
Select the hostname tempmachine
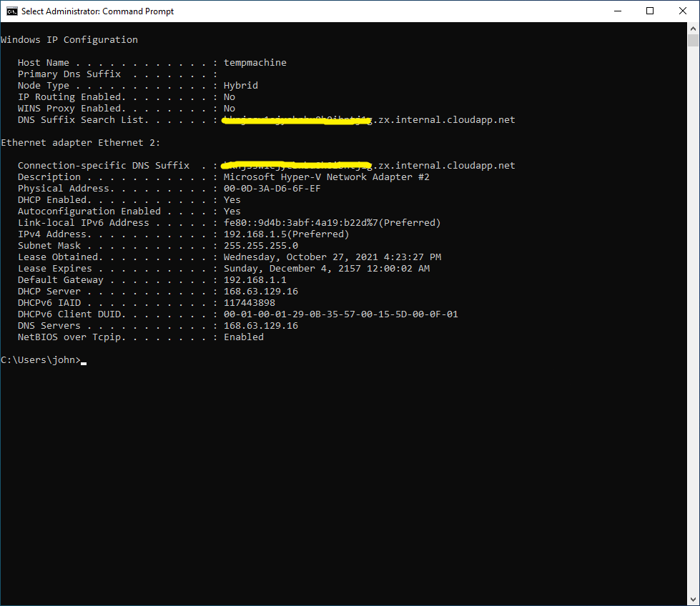[255, 62]
